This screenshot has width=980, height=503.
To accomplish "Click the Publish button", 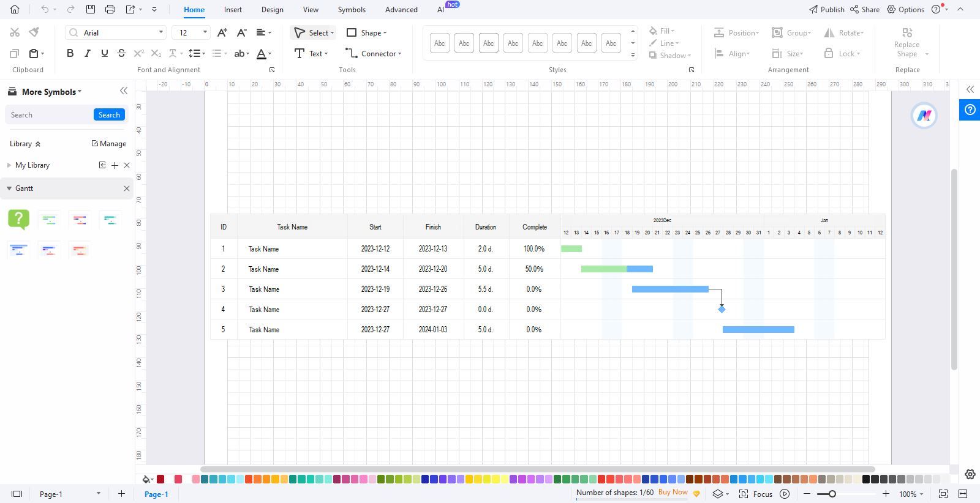I will click(826, 9).
